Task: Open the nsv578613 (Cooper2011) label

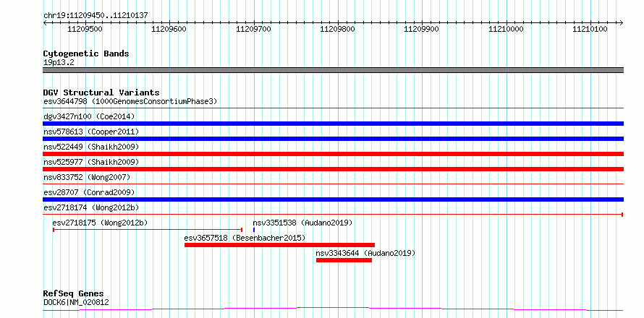Action: pos(91,132)
